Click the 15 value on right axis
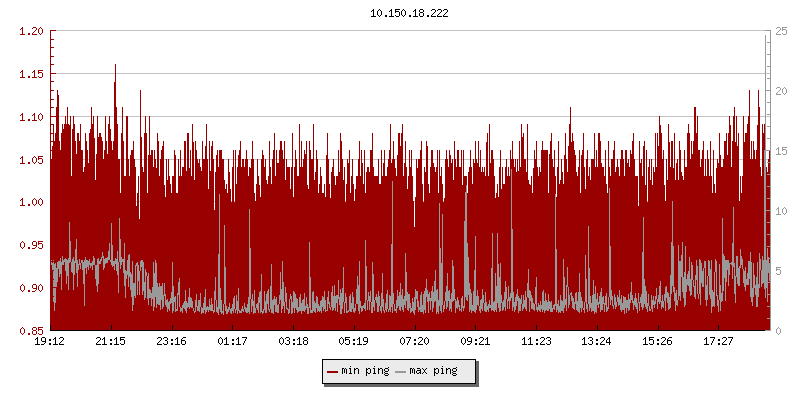 [779, 151]
